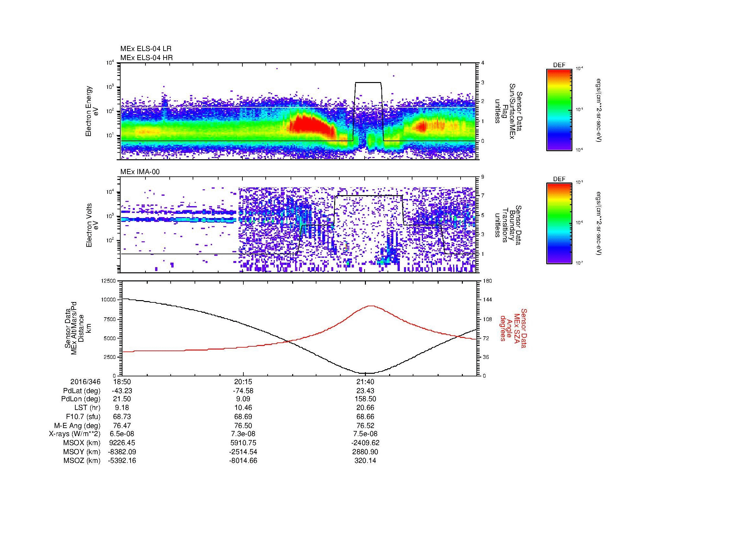Screen dimensions: 756x534
Task: Click the X-rays value 7.3e-08
Action: click(243, 434)
